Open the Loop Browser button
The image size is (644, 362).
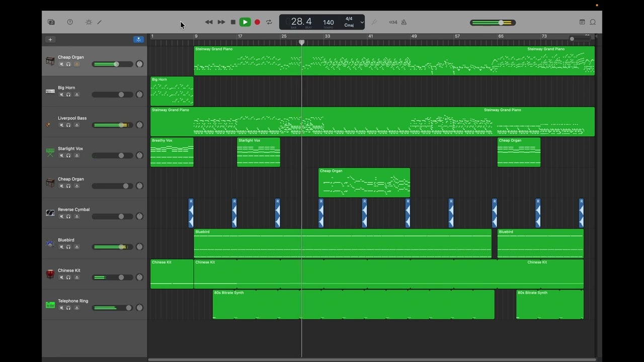point(593,22)
